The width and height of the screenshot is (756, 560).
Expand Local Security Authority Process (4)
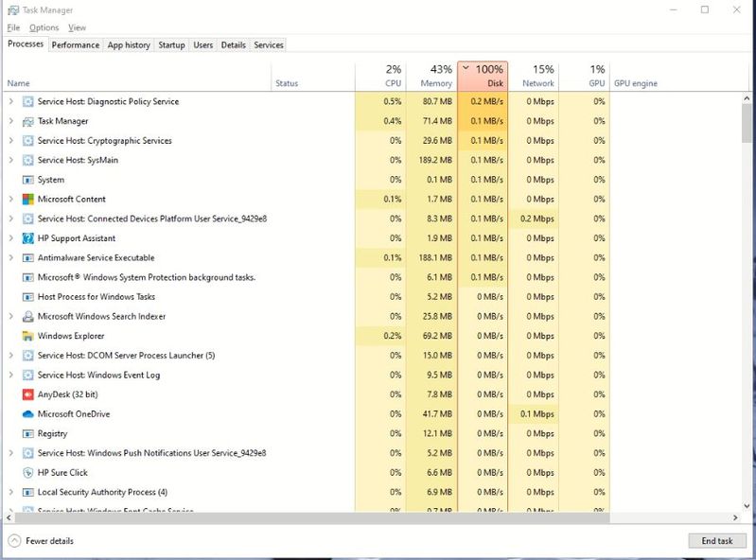point(11,492)
